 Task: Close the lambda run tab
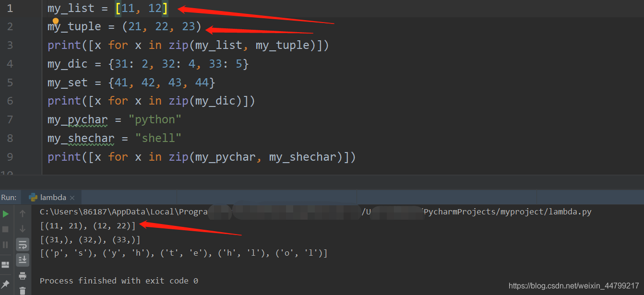[x=72, y=198]
